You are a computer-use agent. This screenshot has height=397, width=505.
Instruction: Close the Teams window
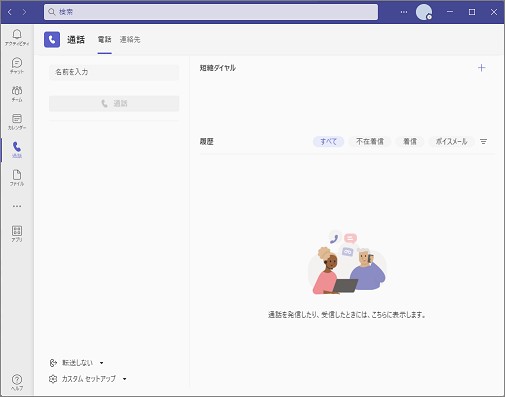click(494, 12)
